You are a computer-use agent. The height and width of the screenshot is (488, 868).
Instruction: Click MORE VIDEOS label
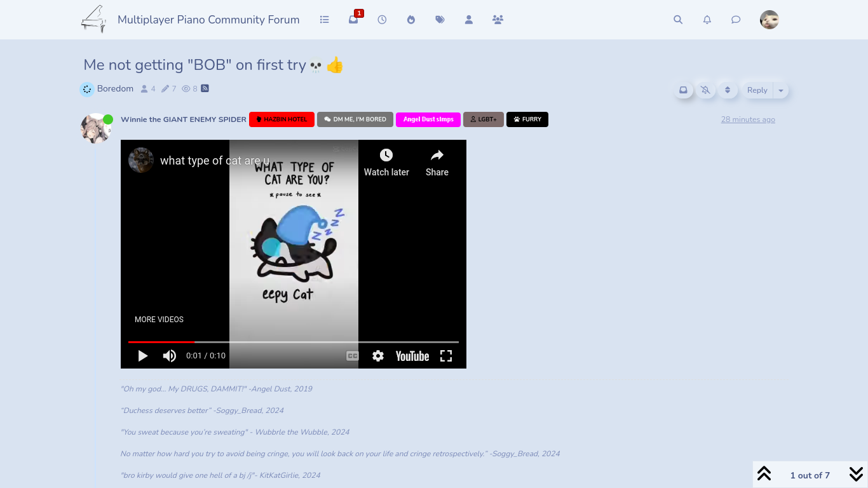click(x=159, y=320)
